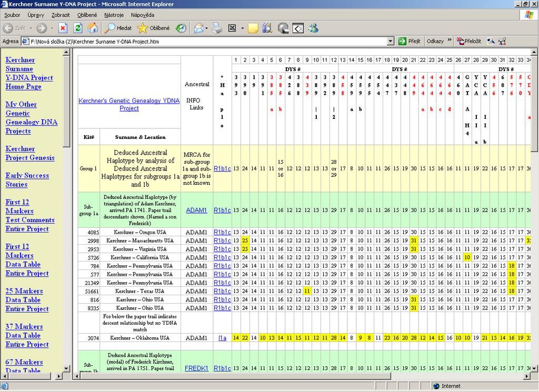Expand the Odkazy links chevron
This screenshot has width=539, height=392.
(450, 40)
